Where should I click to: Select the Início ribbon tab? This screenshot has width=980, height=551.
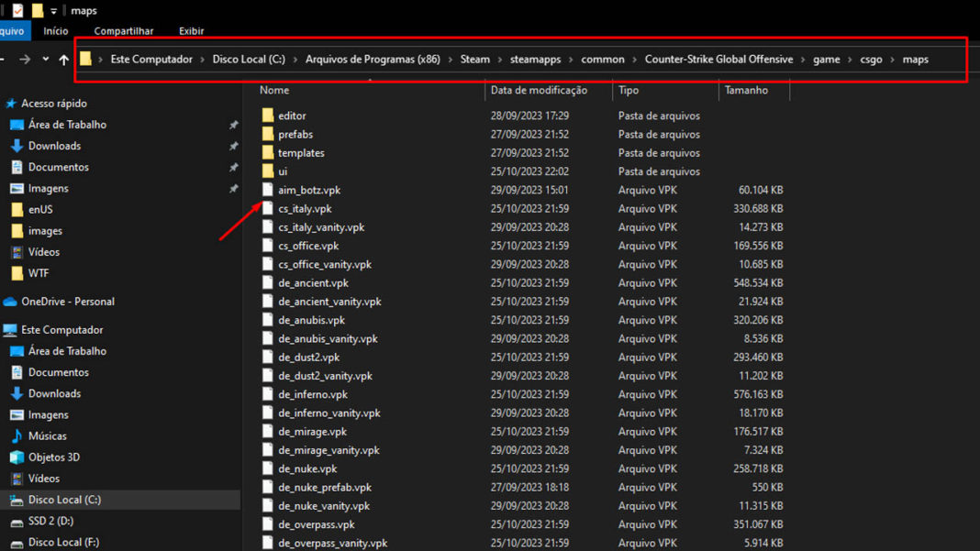(x=56, y=31)
